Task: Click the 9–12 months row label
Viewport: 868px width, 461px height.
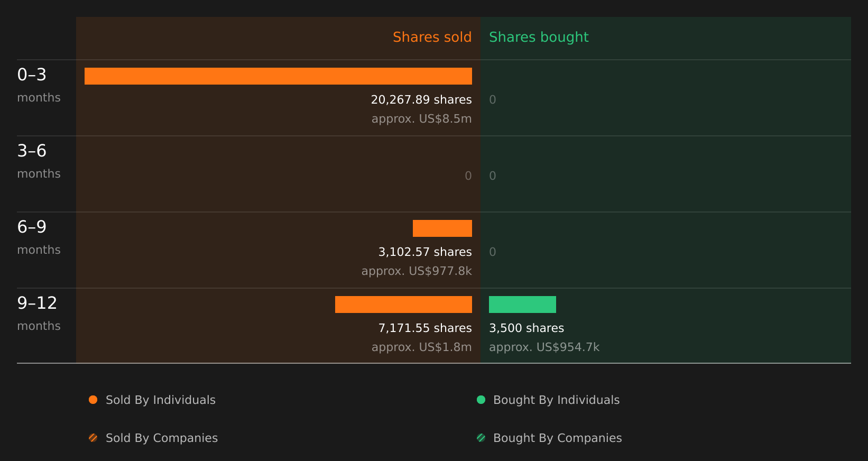Action: point(39,314)
